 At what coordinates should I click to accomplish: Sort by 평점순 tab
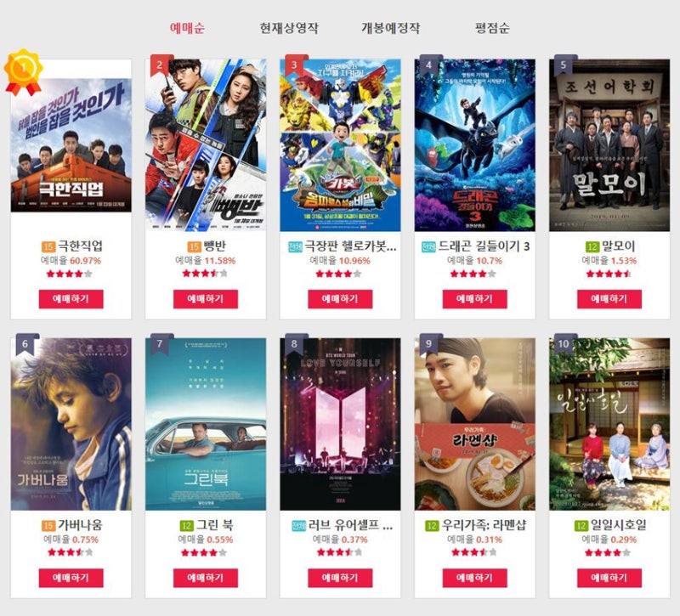[492, 28]
